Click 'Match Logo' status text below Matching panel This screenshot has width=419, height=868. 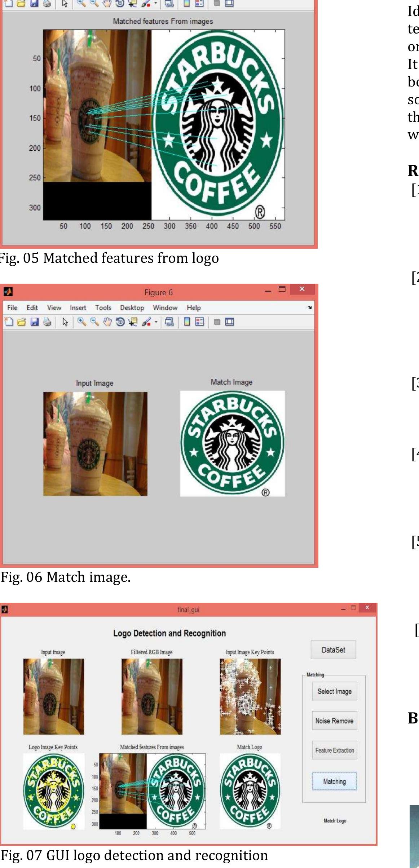(335, 820)
